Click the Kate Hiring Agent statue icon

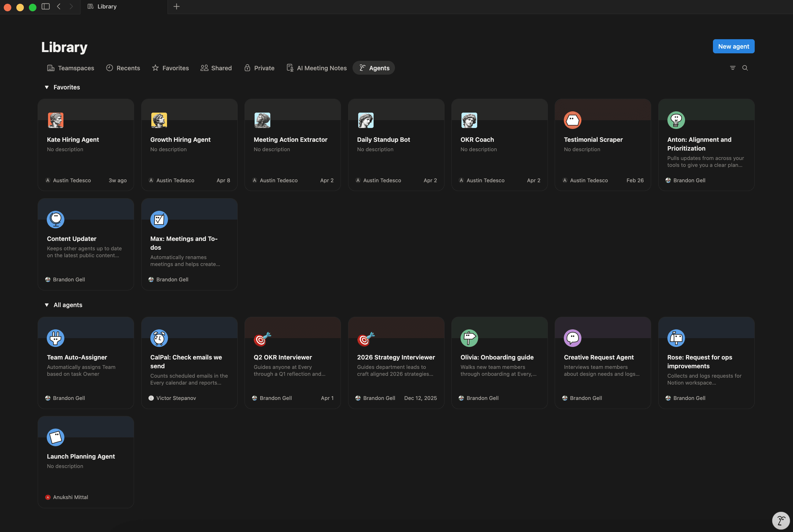[55, 120]
